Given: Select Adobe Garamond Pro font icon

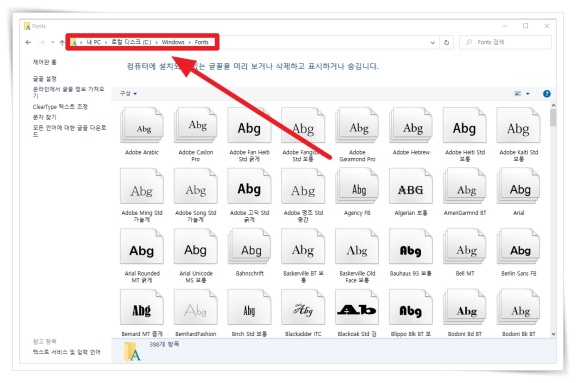Looking at the screenshot, I should [x=357, y=125].
